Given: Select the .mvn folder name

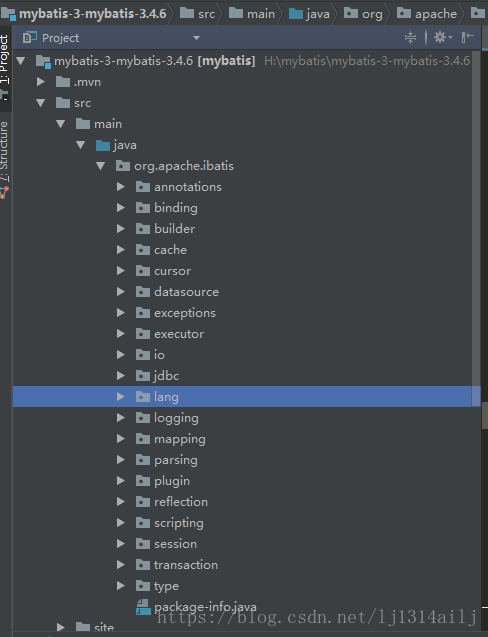Looking at the screenshot, I should coord(87,82).
